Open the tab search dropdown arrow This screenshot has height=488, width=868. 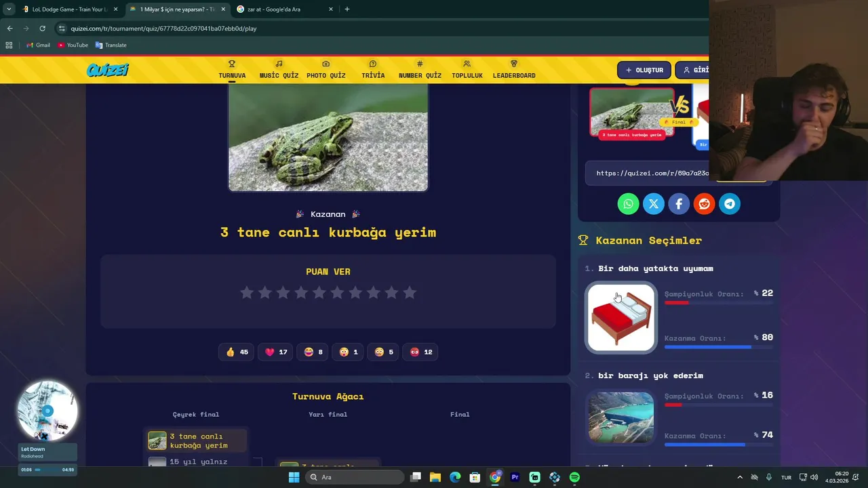[x=9, y=9]
